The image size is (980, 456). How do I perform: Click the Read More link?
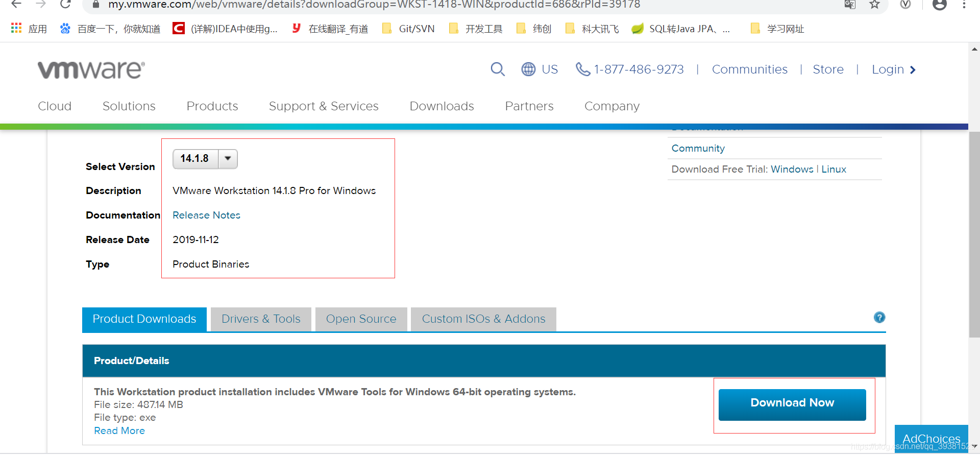[119, 431]
